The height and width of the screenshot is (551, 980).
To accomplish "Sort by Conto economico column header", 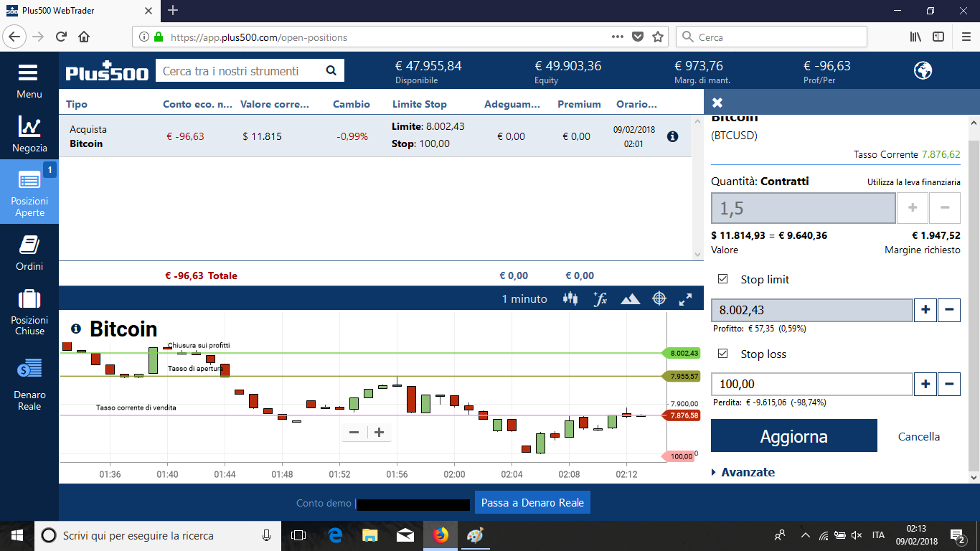I will coord(198,104).
